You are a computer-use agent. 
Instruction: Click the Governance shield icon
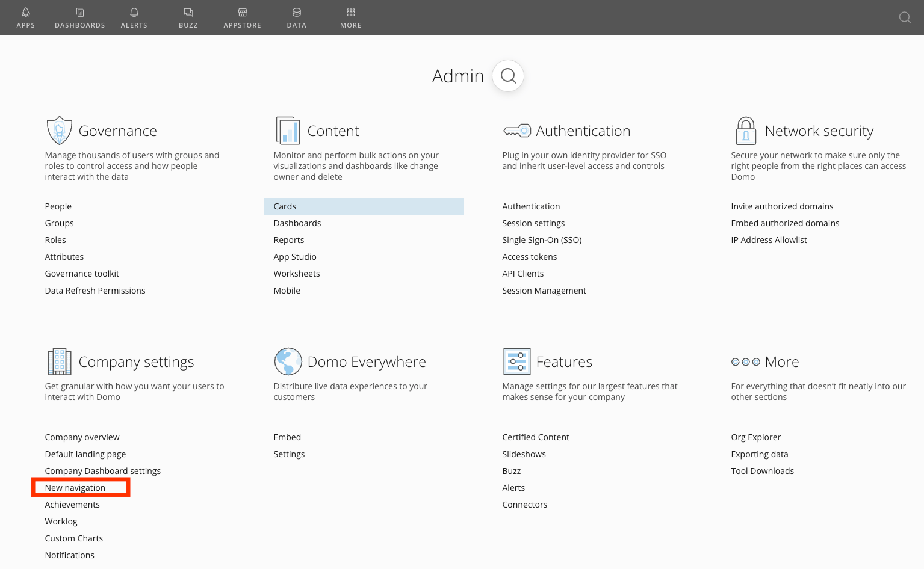click(x=60, y=131)
